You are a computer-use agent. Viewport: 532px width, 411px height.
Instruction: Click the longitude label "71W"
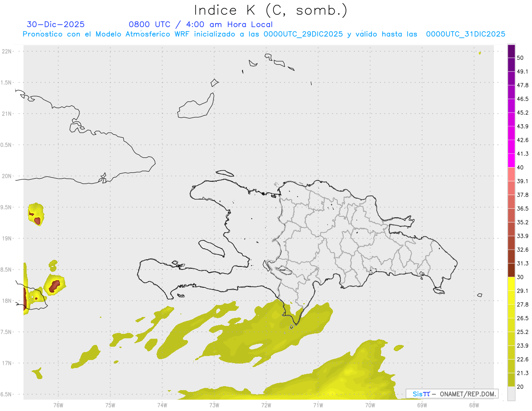(318, 405)
